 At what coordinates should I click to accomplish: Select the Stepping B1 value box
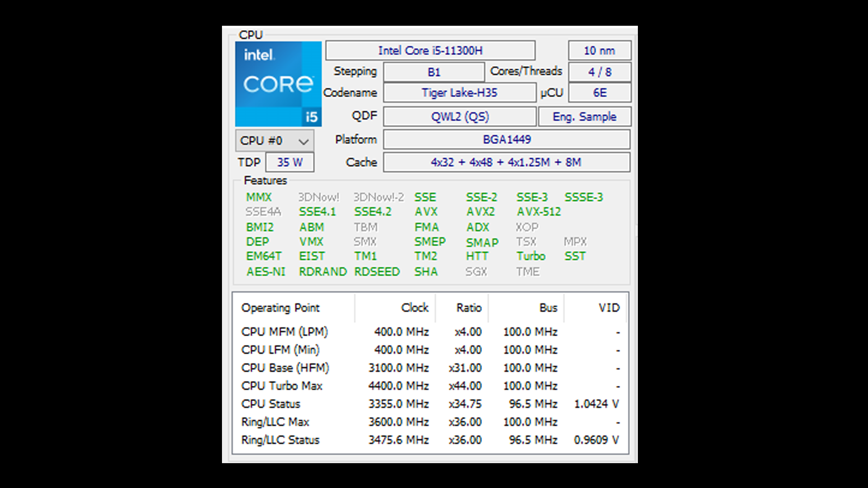click(434, 72)
